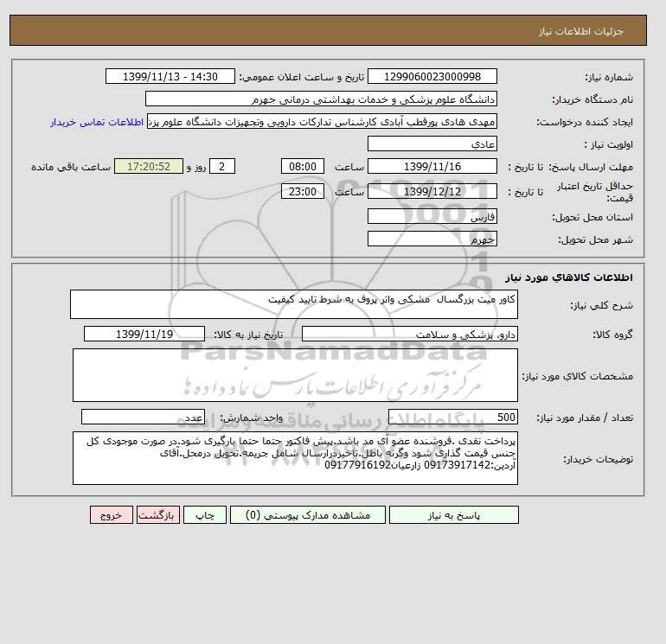
Task: Click goods group field دارو، پزشکی و سلامت
Action: pos(409,334)
